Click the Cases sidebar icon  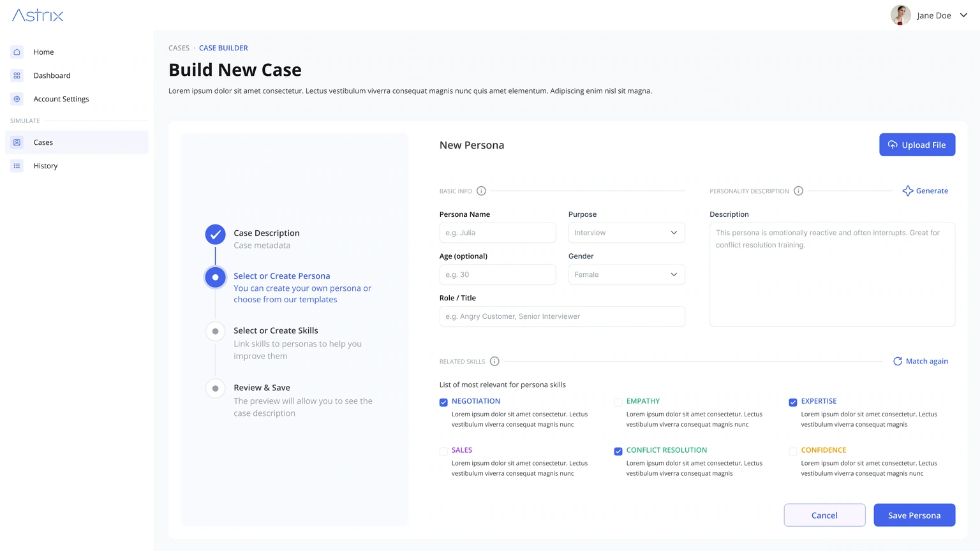pos(17,142)
